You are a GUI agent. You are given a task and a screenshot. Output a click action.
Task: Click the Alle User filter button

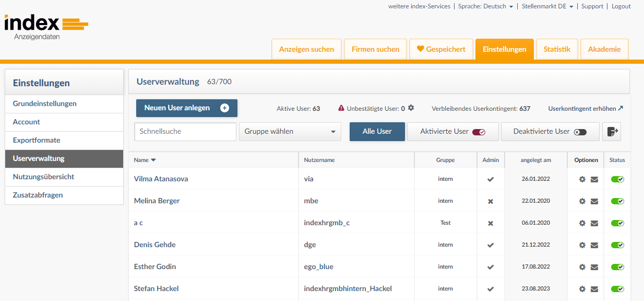click(377, 131)
